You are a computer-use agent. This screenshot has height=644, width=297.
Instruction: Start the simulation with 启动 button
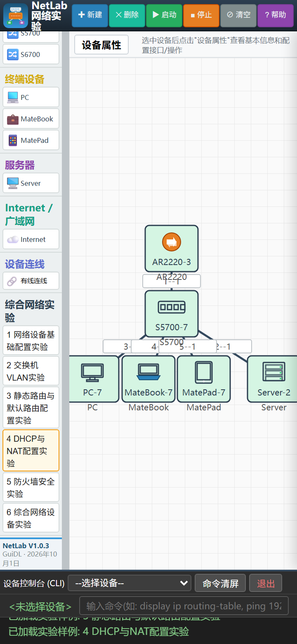[x=164, y=15]
